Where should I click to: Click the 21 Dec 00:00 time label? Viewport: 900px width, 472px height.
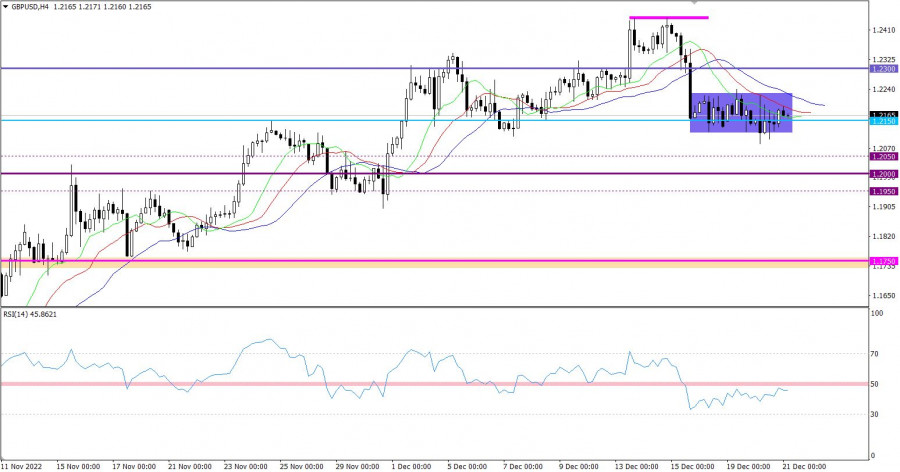pyautogui.click(x=803, y=466)
